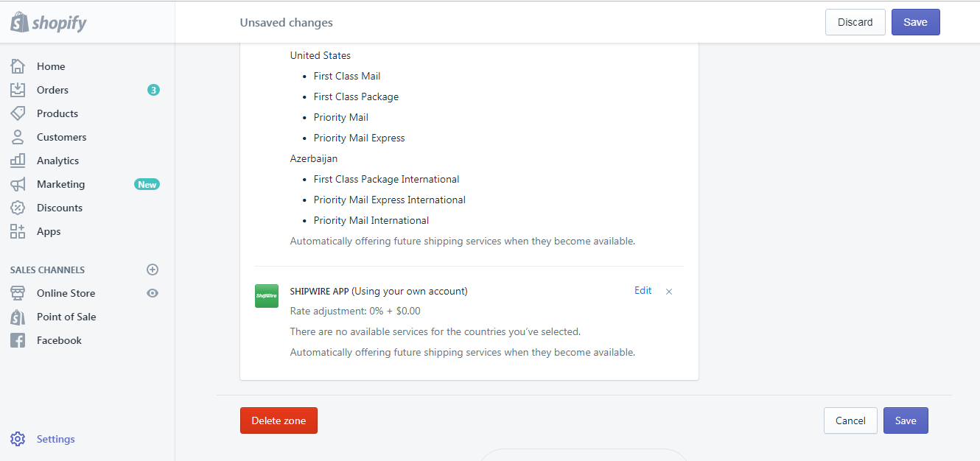Go to Discounts page
This screenshot has width=980, height=461.
[x=60, y=208]
